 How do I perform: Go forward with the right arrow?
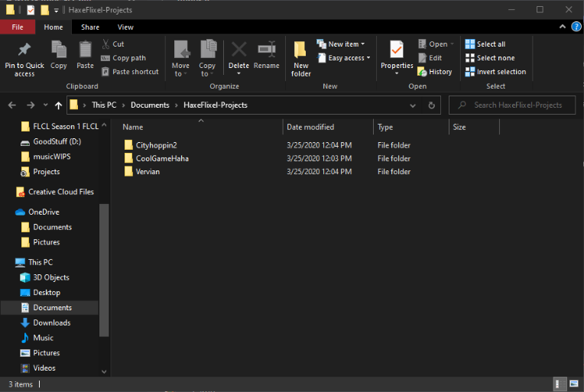[31, 105]
